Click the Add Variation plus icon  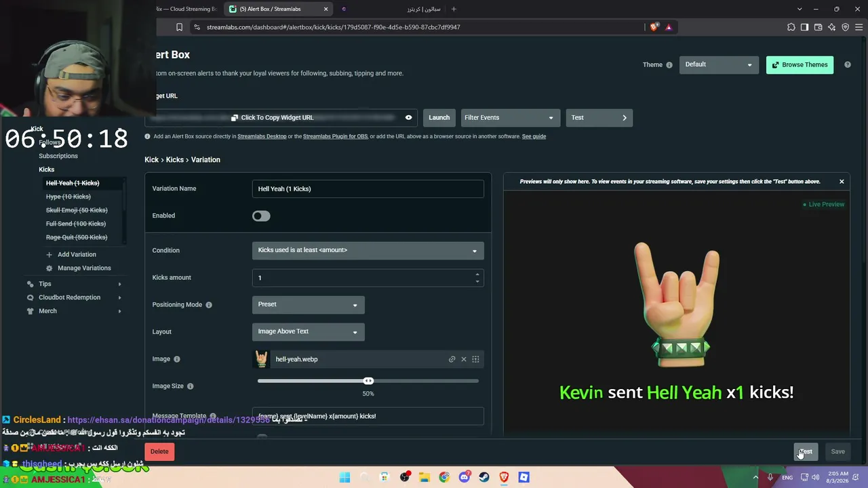pos(49,255)
